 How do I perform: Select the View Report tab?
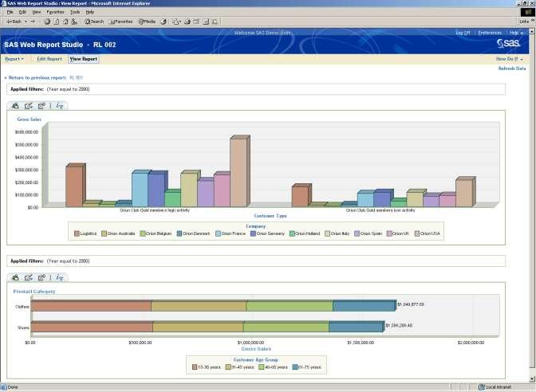[x=84, y=59]
